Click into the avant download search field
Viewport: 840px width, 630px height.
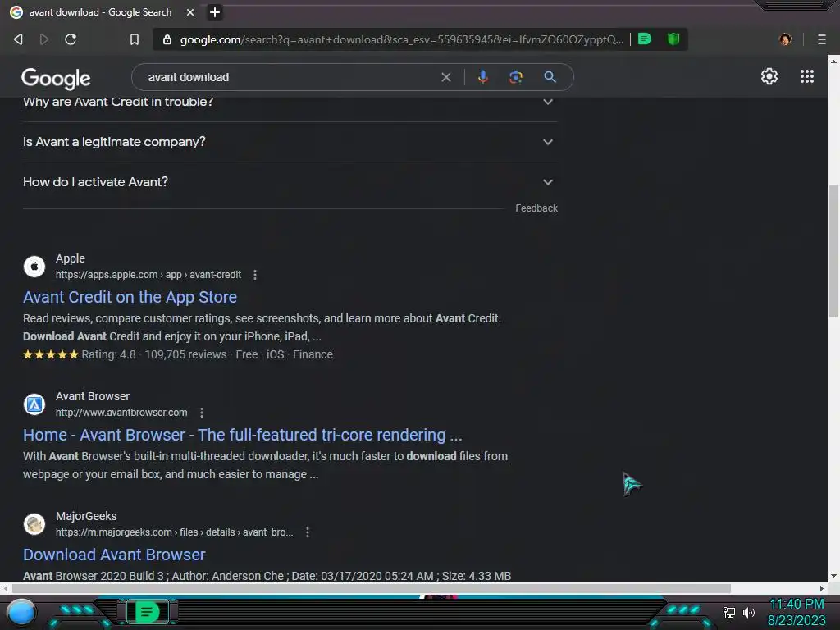pos(290,77)
